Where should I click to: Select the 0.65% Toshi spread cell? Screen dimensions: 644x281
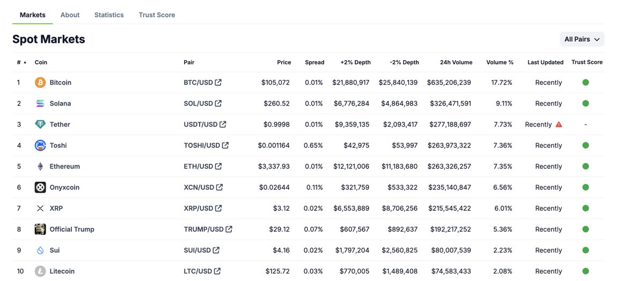(x=313, y=145)
